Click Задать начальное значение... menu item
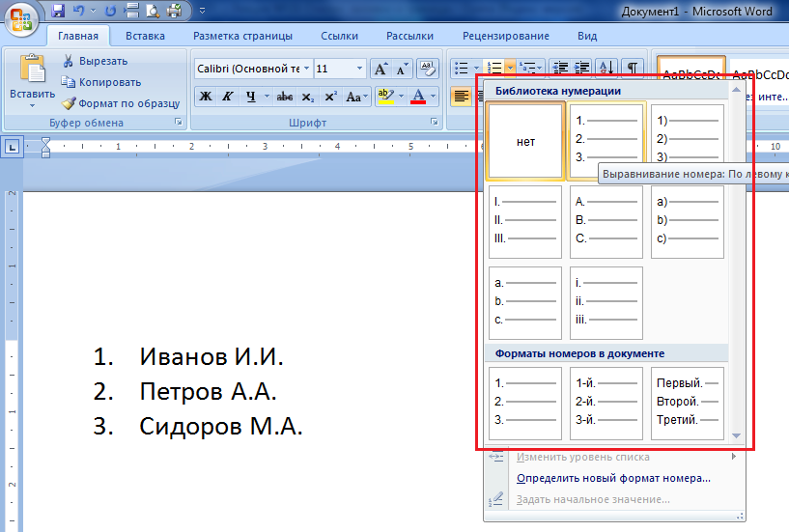This screenshot has width=789, height=532. (x=614, y=499)
